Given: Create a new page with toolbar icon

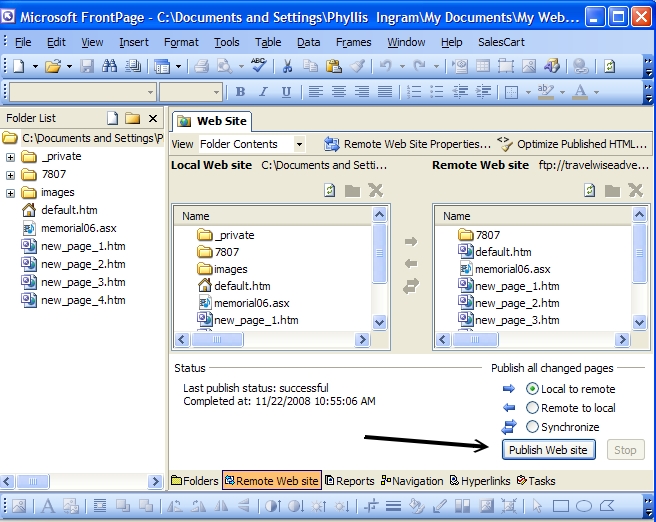Looking at the screenshot, I should (19, 66).
